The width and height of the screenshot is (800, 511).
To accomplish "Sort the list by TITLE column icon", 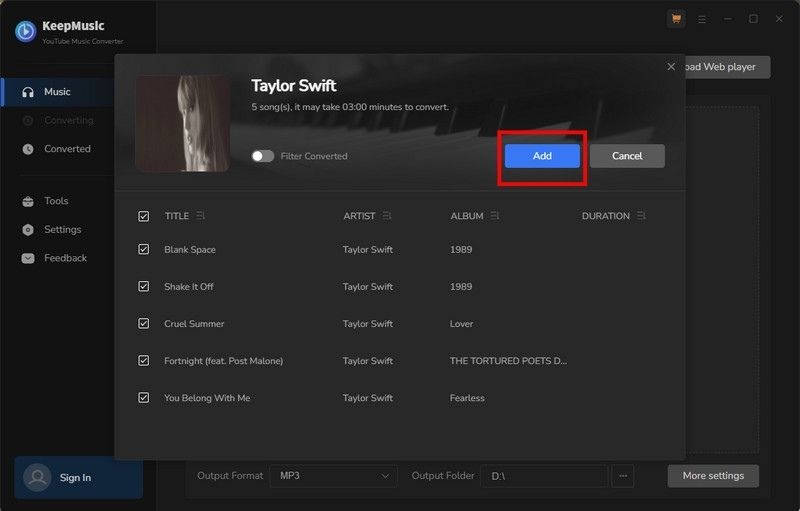I will tap(201, 216).
